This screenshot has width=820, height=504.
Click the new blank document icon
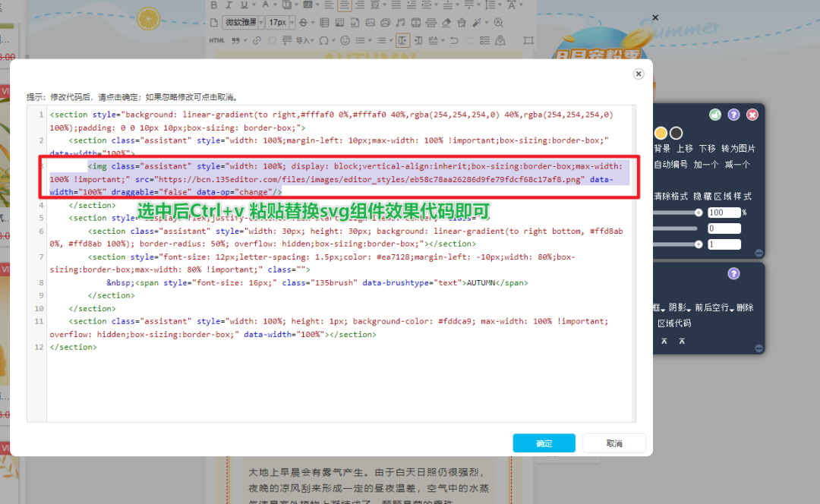tap(214, 23)
